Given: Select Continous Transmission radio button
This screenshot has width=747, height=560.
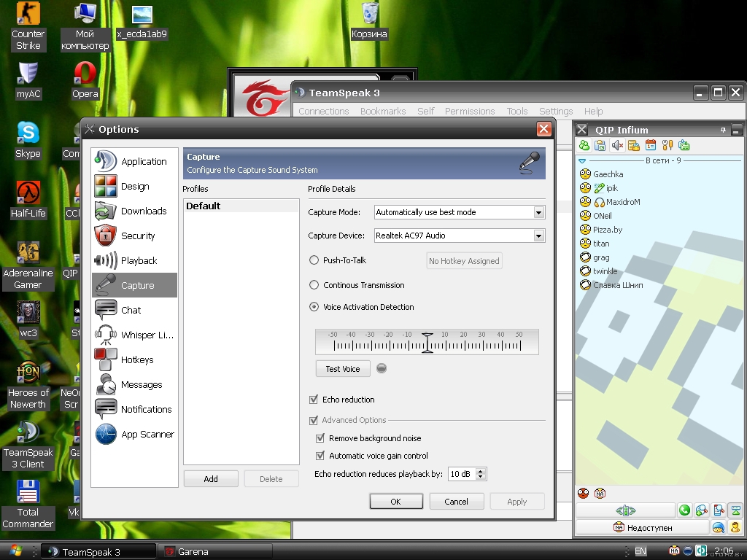Looking at the screenshot, I should point(314,285).
